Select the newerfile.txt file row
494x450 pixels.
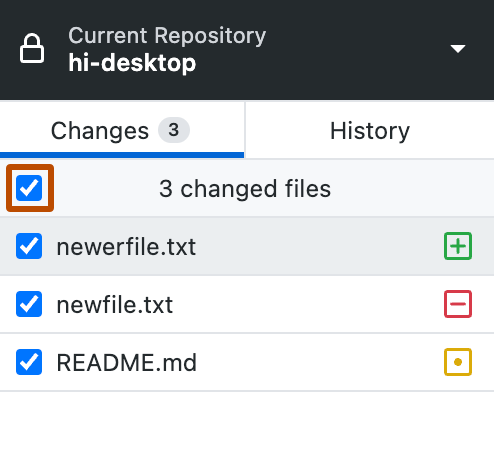click(247, 246)
